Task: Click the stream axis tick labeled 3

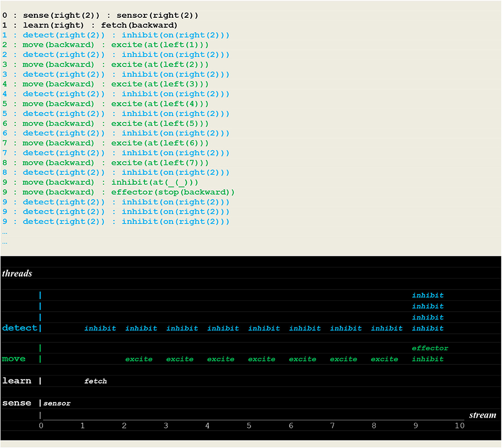Action: click(x=166, y=426)
